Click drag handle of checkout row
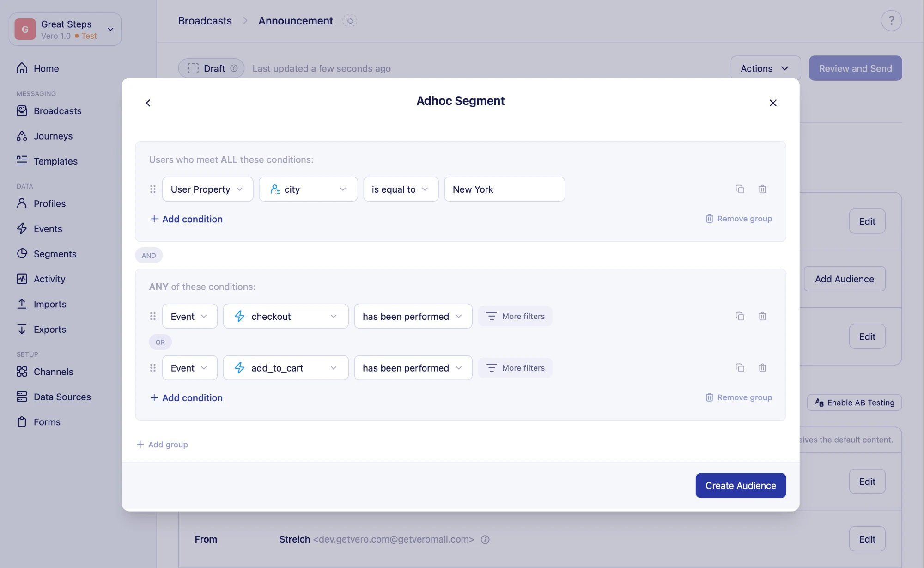 [x=153, y=316]
